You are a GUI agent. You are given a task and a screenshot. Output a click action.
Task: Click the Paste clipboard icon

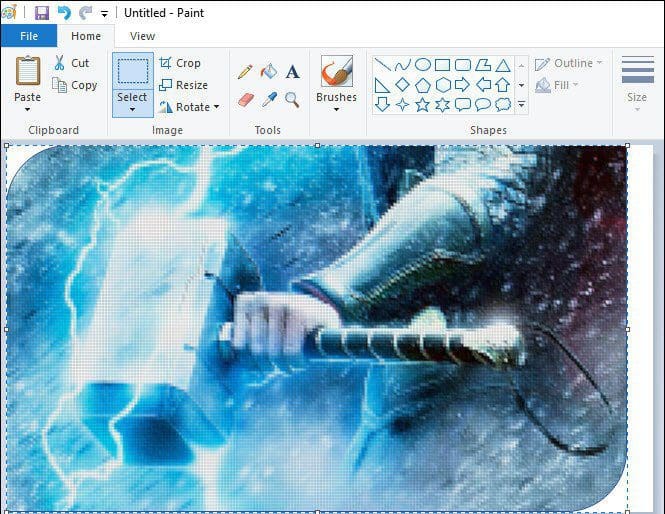(28, 71)
